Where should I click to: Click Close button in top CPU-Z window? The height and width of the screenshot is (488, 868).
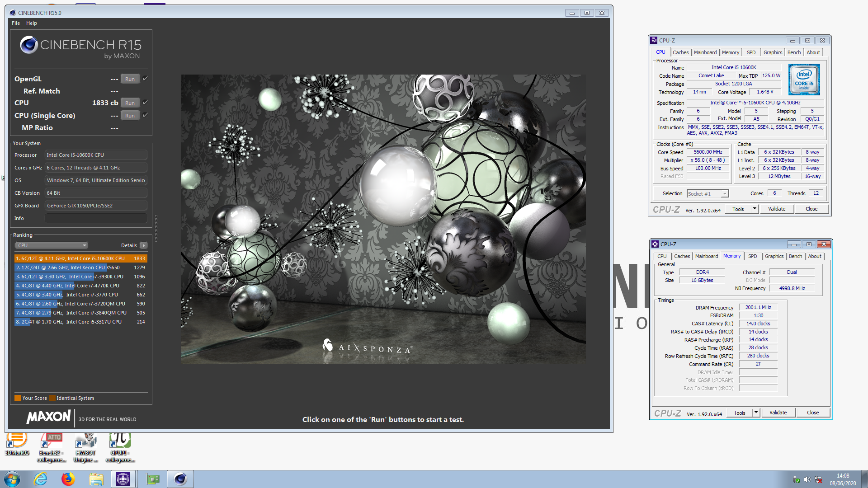[811, 209]
